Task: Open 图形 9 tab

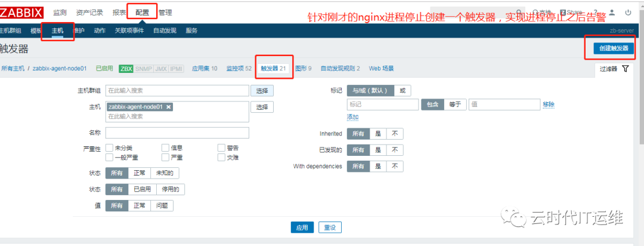Action: pos(304,69)
